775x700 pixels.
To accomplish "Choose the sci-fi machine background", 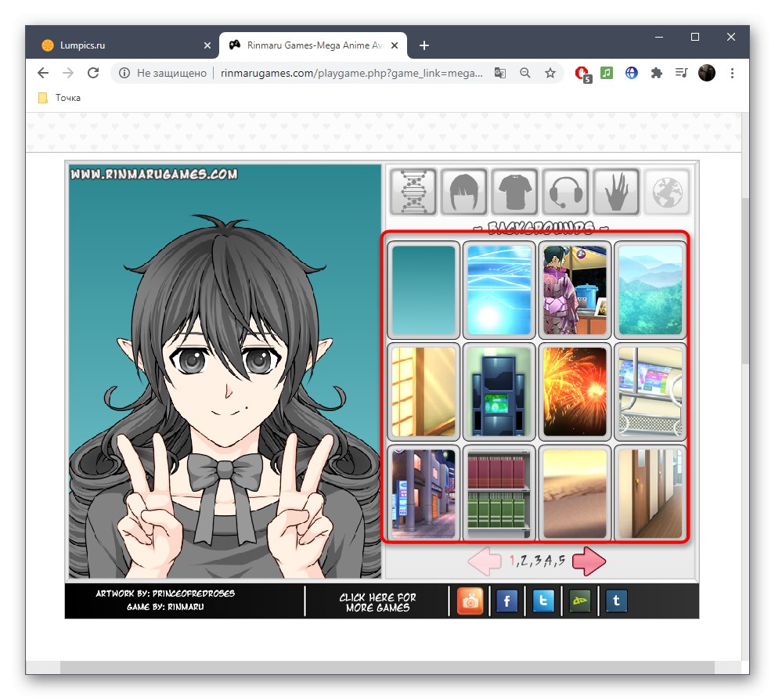I will tap(499, 391).
